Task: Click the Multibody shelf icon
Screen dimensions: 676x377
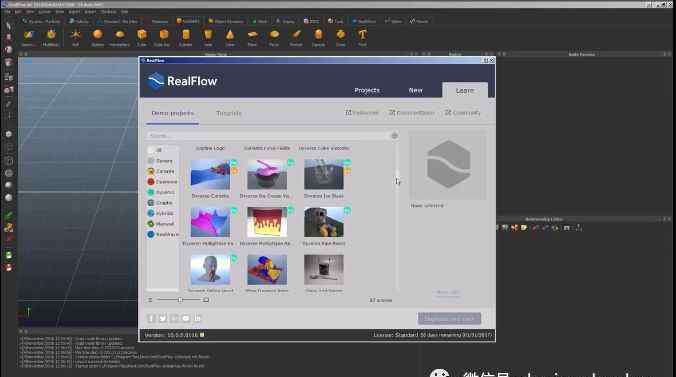Action: [51, 36]
